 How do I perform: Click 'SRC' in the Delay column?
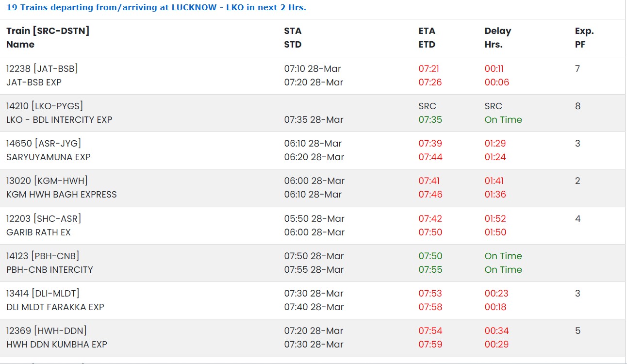(494, 106)
